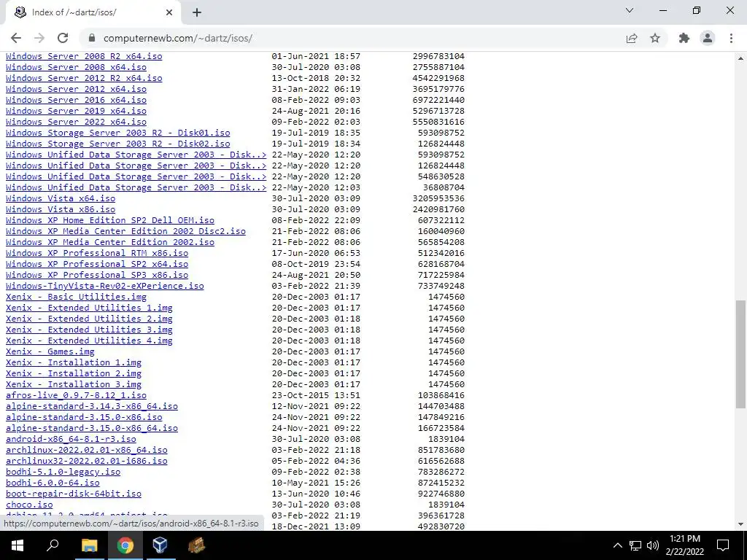Open VirtualBox from the taskbar
Image resolution: width=747 pixels, height=560 pixels.
[160, 545]
